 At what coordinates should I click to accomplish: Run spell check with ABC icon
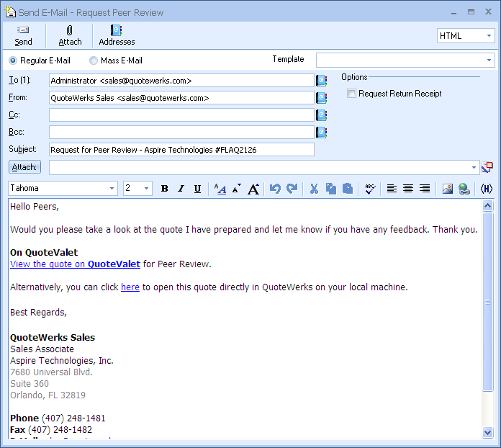point(370,189)
